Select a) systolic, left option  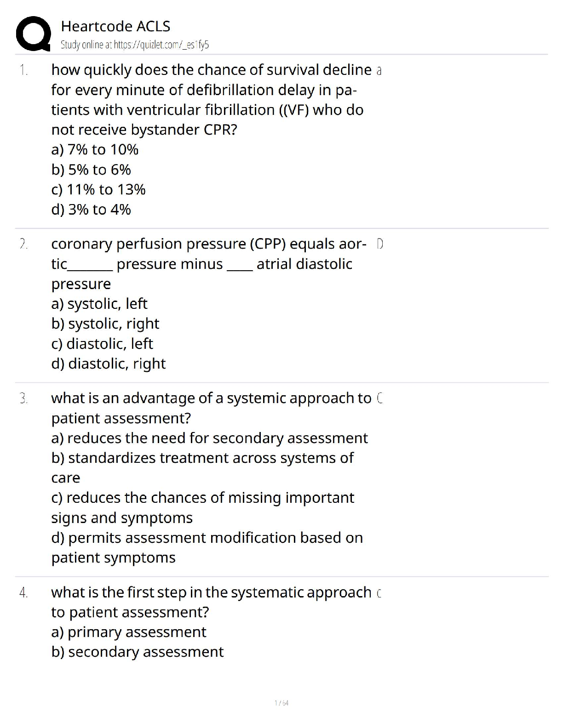[99, 304]
